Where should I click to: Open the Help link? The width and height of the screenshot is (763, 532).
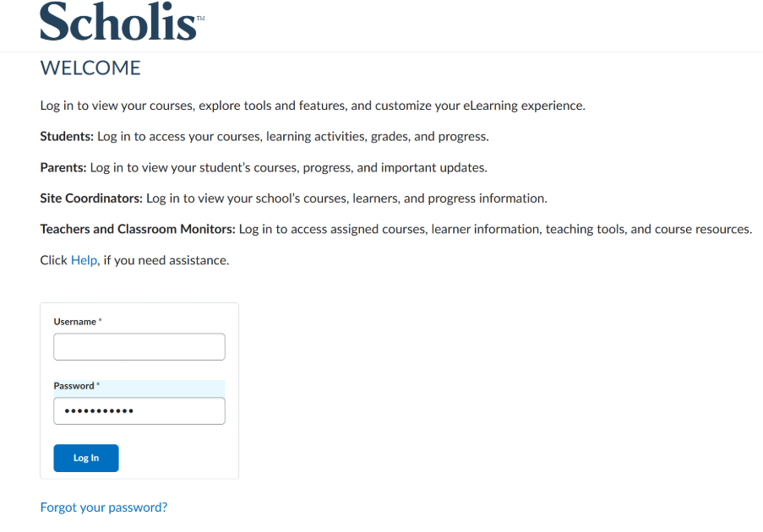point(84,260)
